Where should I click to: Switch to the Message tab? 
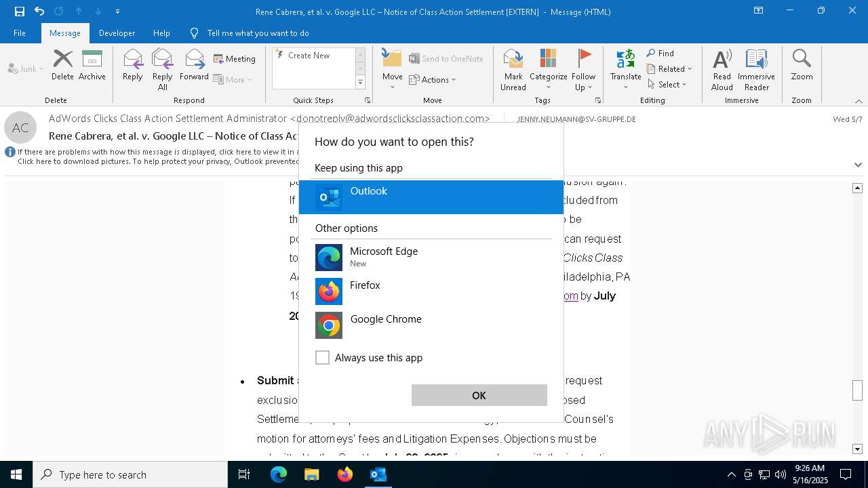(65, 33)
